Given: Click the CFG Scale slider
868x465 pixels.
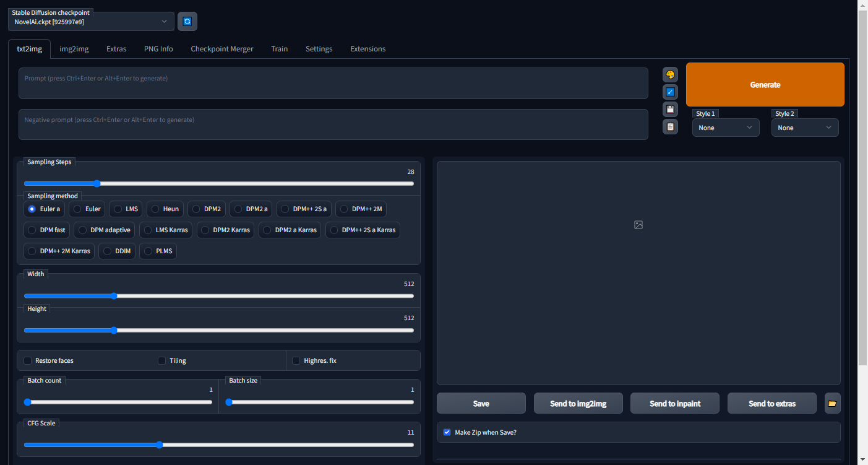Looking at the screenshot, I should point(219,445).
